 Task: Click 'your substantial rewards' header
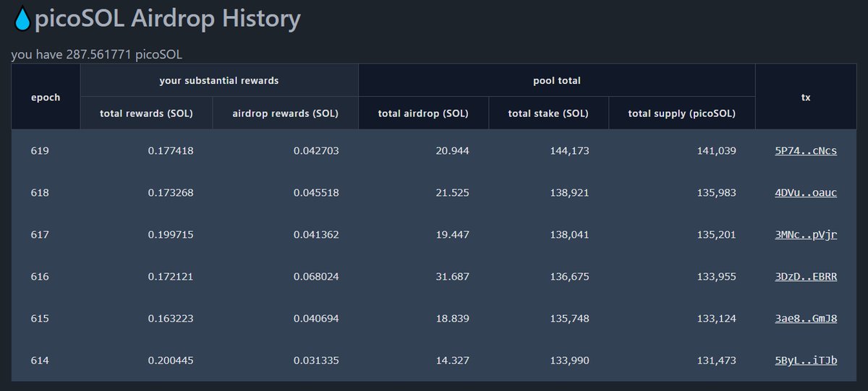click(219, 80)
